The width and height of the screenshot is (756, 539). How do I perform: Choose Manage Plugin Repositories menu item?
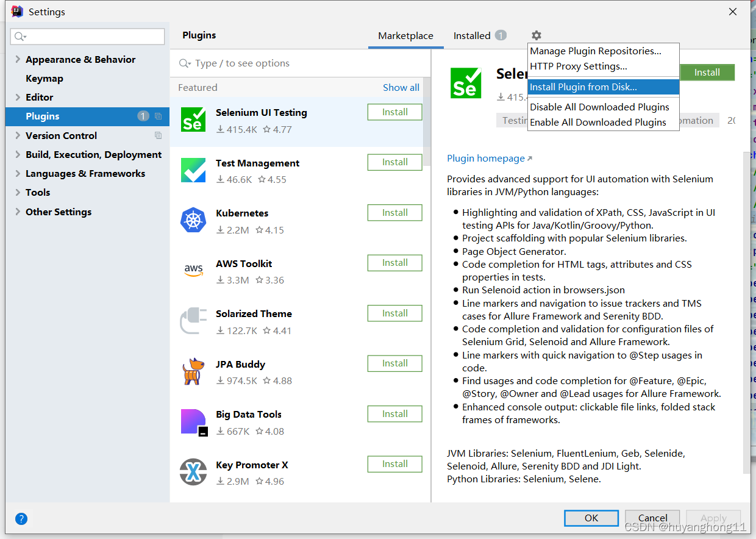(603, 51)
